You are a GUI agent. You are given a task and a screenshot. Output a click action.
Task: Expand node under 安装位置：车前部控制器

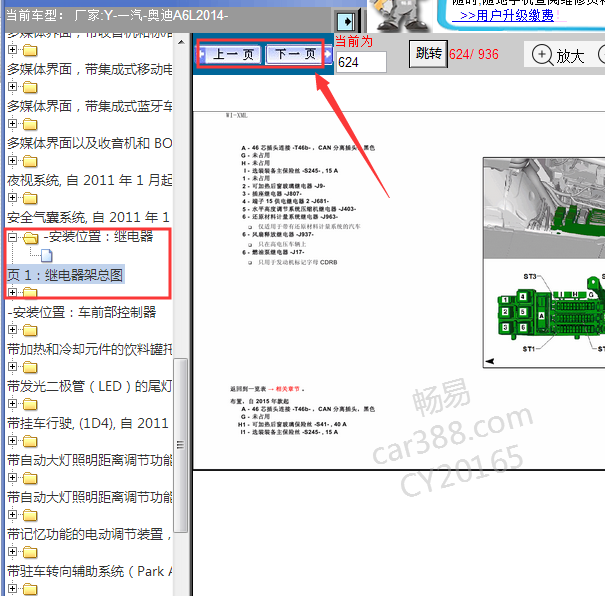12,329
